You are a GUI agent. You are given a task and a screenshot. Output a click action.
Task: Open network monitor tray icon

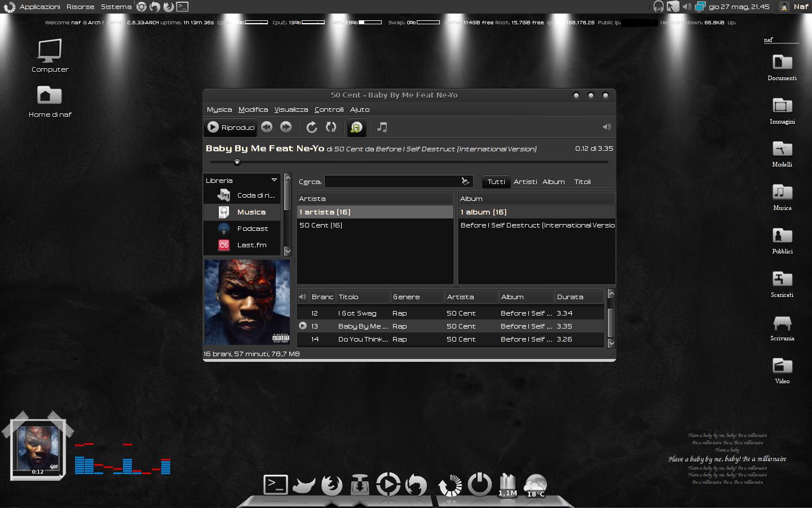pos(700,7)
